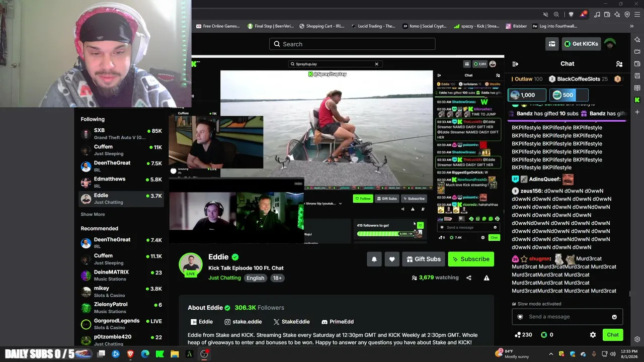This screenshot has width=644, height=362.
Task: Click the green Subscribe button
Action: coord(471,259)
